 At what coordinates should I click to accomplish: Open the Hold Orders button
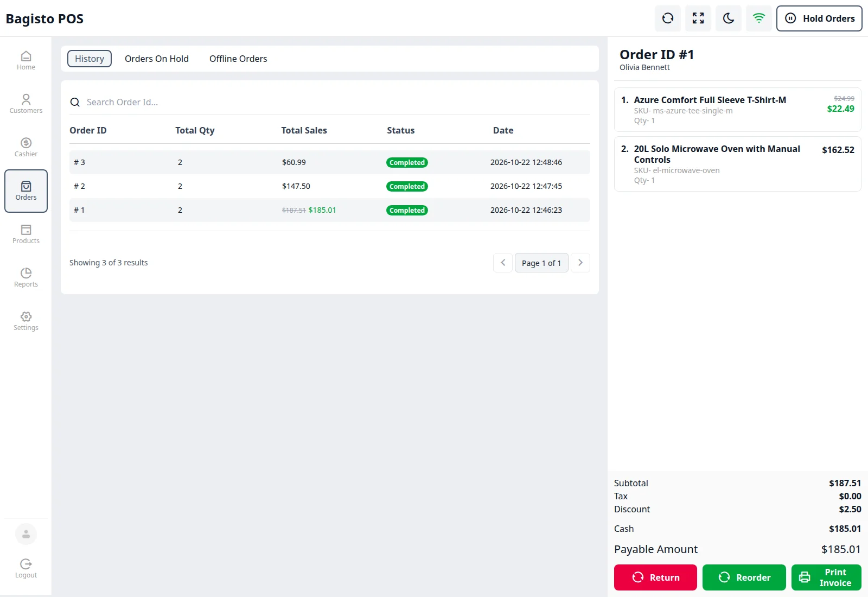[x=819, y=18]
